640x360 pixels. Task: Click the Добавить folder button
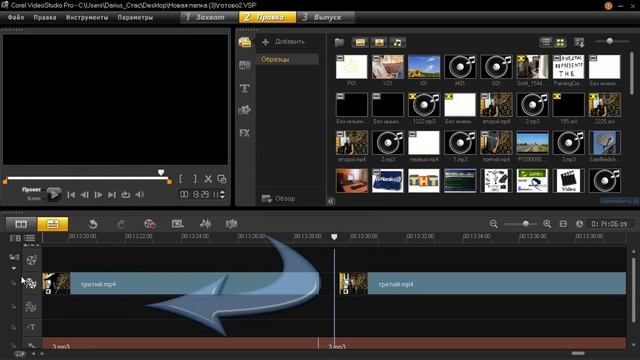point(283,42)
